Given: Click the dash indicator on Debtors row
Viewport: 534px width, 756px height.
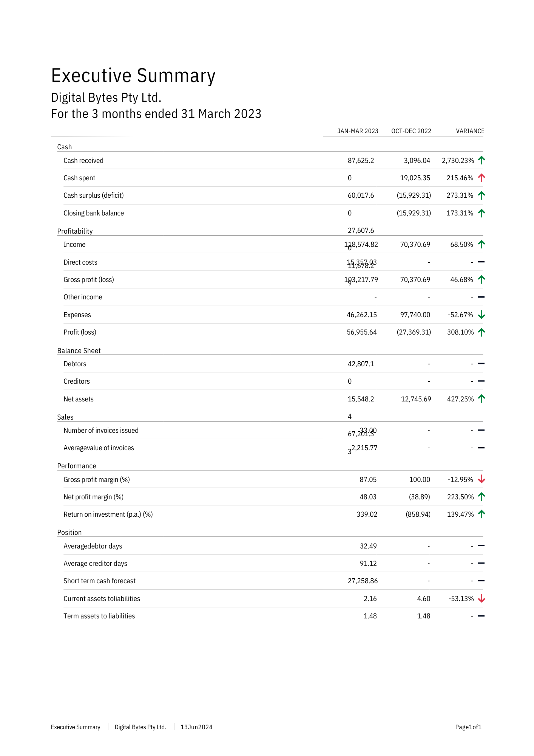Looking at the screenshot, I should pos(481,364).
